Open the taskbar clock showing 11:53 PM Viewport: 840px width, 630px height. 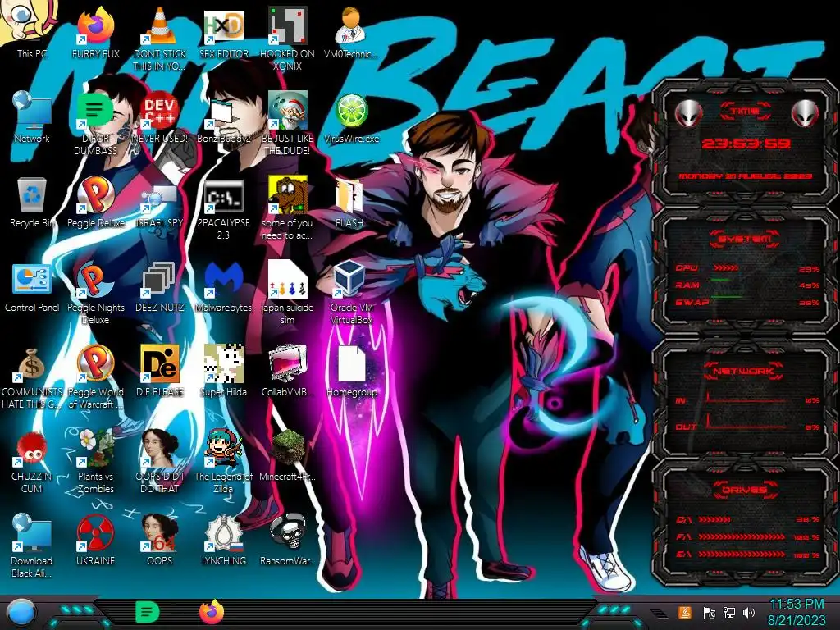(x=797, y=612)
